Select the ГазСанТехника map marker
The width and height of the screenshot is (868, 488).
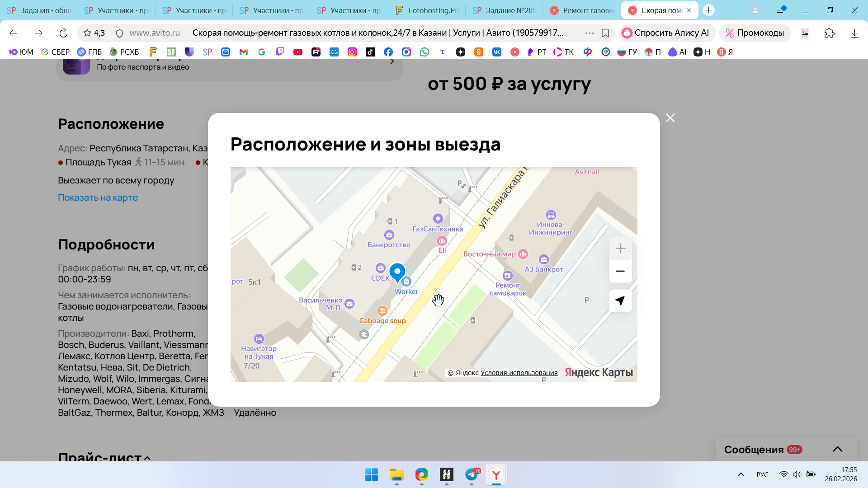point(438,219)
